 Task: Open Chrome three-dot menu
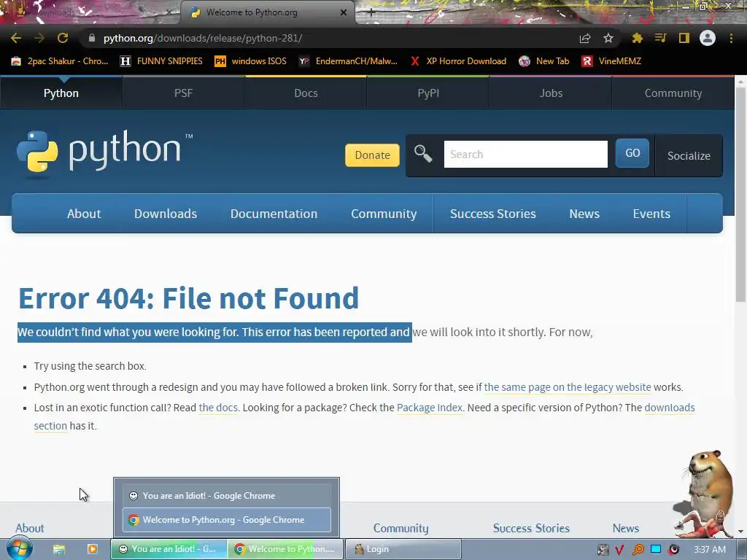(x=731, y=38)
